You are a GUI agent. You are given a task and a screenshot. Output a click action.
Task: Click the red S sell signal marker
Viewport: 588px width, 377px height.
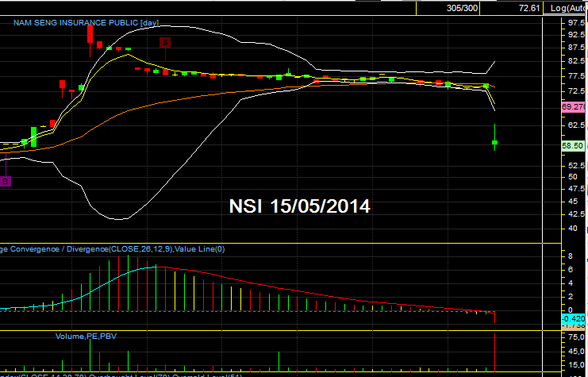click(165, 42)
